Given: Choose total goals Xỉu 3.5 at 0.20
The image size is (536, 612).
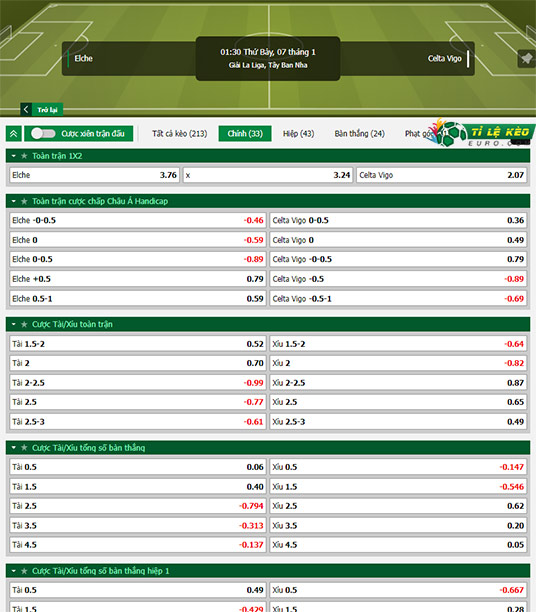Looking at the screenshot, I should (x=398, y=525).
